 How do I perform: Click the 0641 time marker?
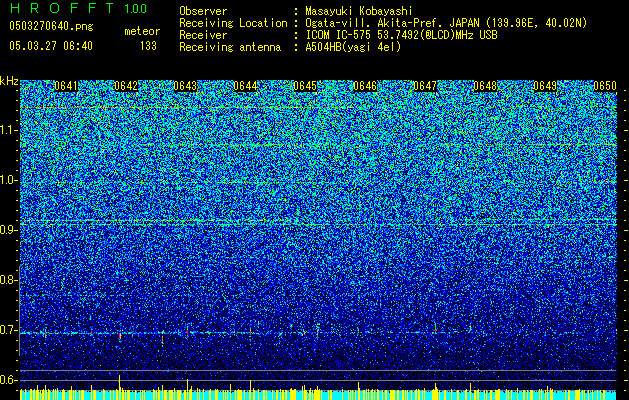[x=66, y=86]
